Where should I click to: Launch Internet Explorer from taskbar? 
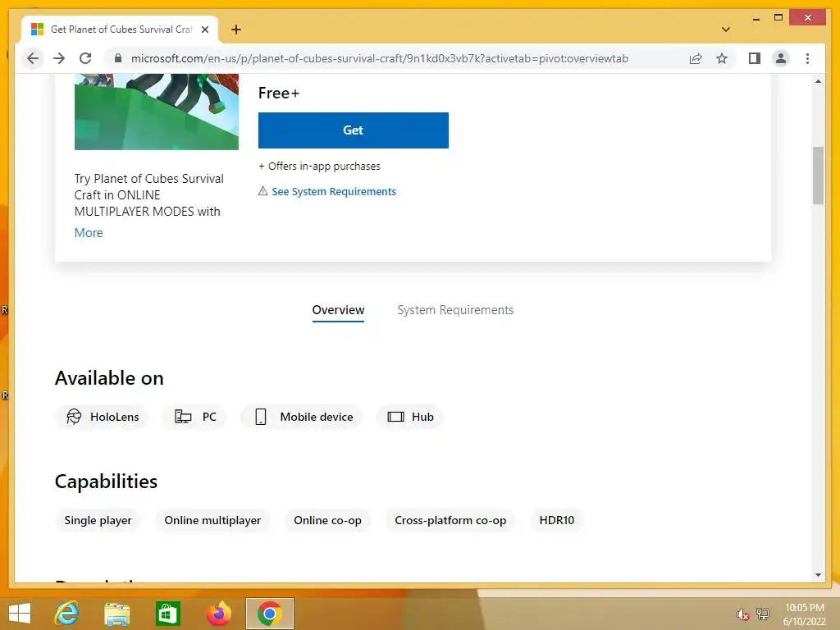tap(66, 614)
